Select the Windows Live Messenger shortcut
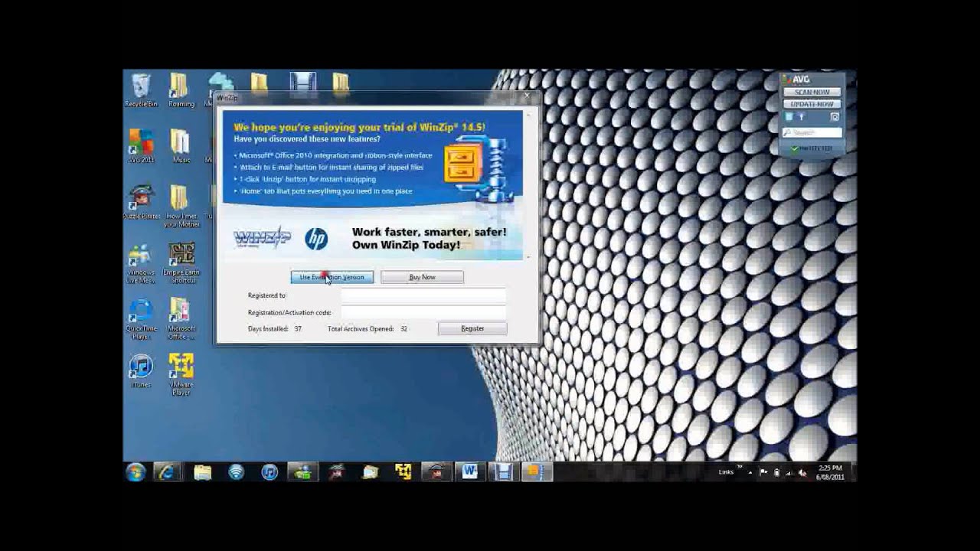The image size is (980, 551). [141, 264]
